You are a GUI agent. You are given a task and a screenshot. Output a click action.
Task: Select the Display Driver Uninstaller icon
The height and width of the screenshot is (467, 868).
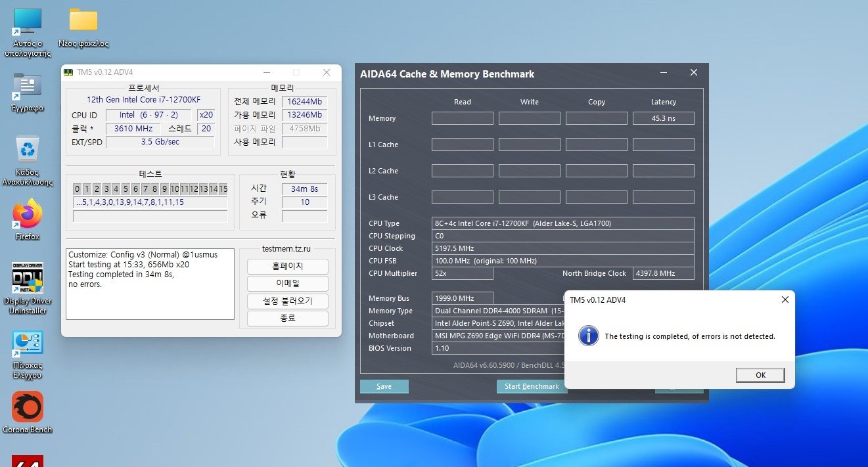28,289
